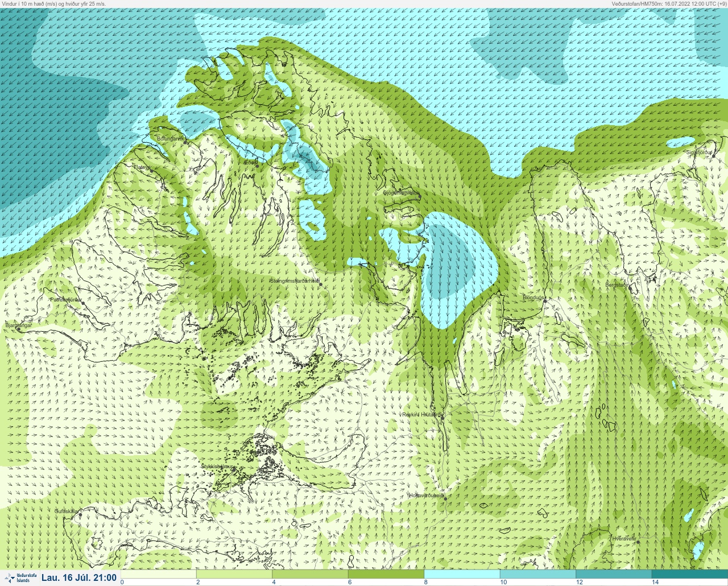Image resolution: width=728 pixels, height=586 pixels.
Task: Click the Steingrímsfjarðarheiði station label
Action: 295,280
